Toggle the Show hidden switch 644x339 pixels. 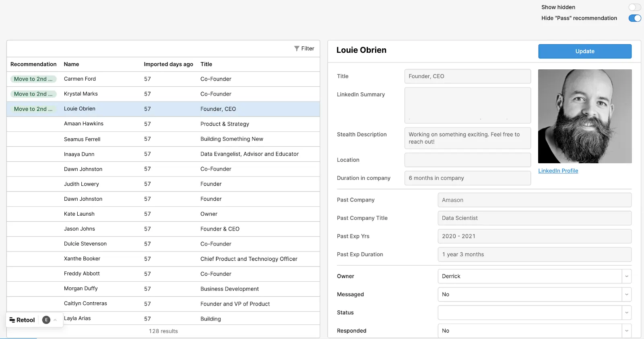[635, 7]
